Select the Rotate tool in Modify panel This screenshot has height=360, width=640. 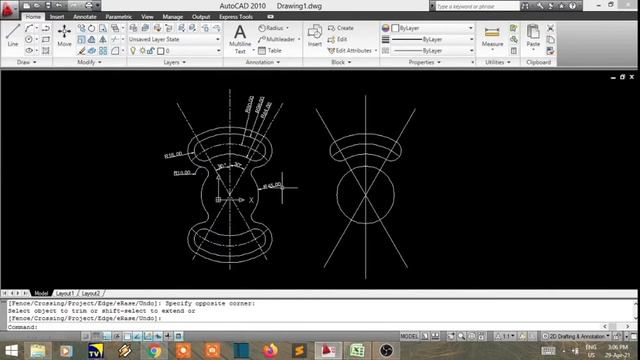tap(92, 28)
